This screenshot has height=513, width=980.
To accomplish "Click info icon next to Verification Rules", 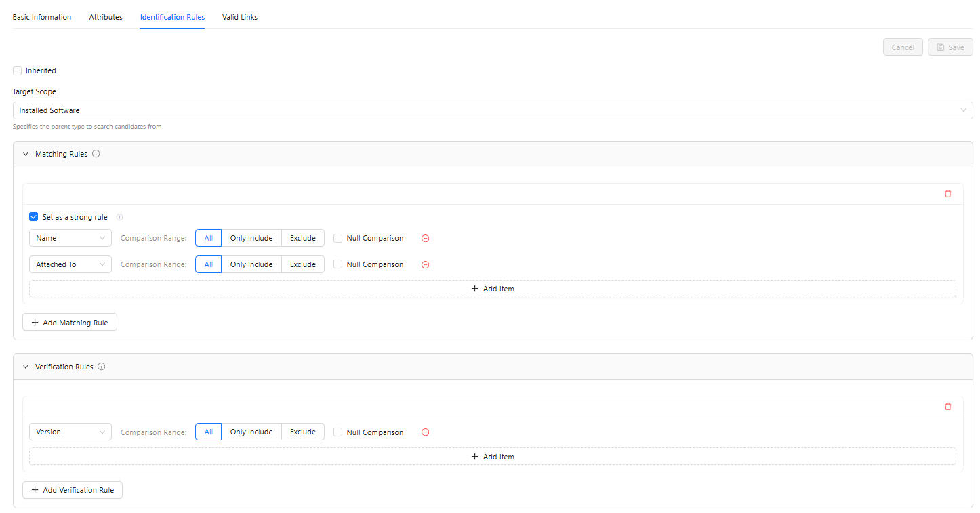I will (102, 367).
